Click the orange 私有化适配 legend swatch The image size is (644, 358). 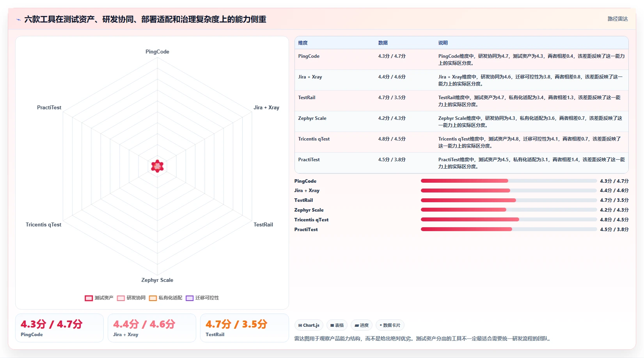pyautogui.click(x=153, y=298)
